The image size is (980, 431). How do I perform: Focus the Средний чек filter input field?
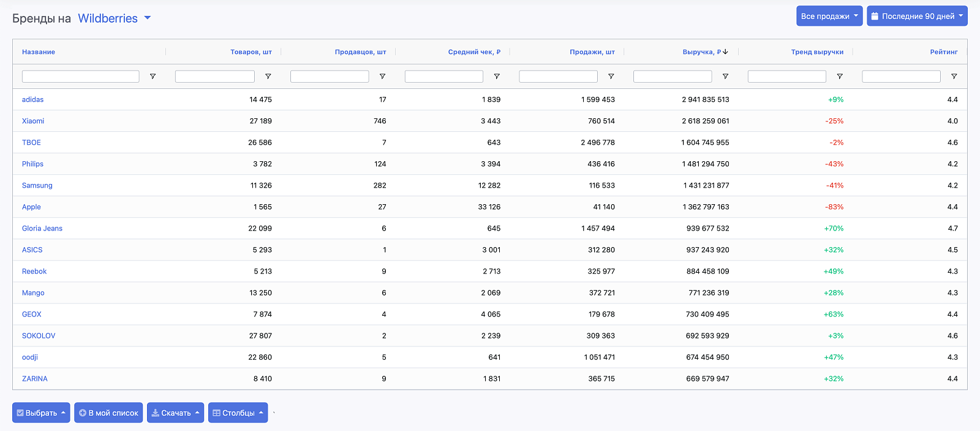point(444,77)
